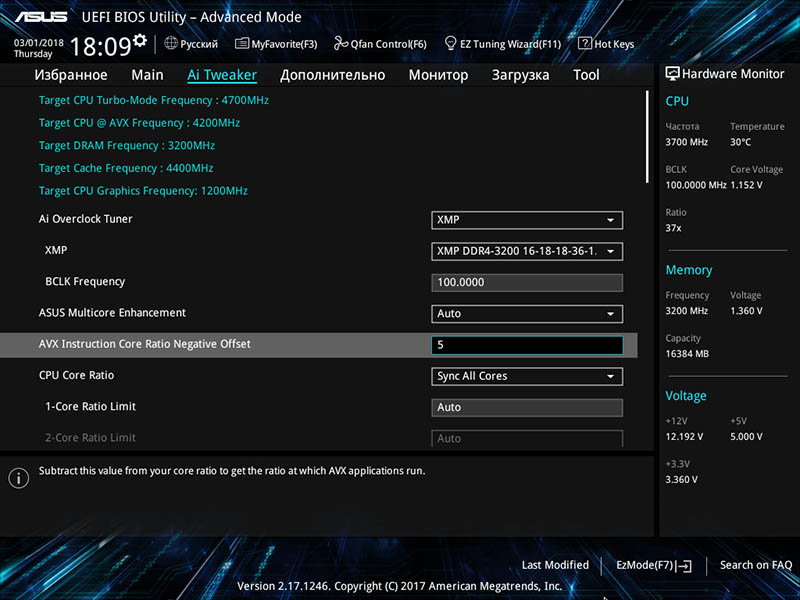800x600 pixels.
Task: Click the info icon beside the help text
Action: pos(19,478)
